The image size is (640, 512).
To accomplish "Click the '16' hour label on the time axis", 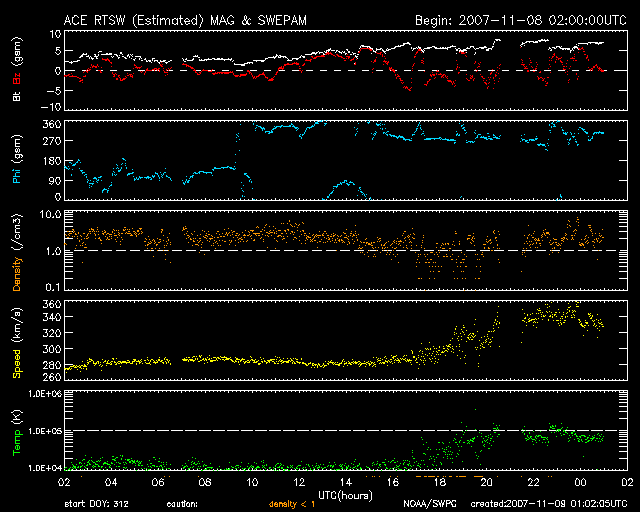I will coord(393,482).
